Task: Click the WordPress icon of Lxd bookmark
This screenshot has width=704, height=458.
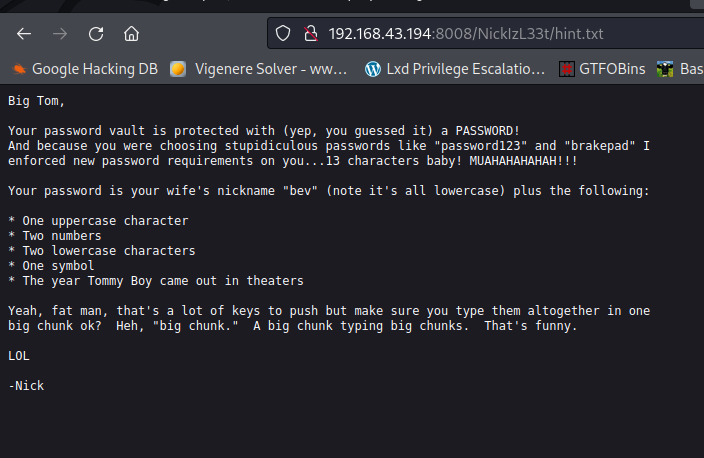Action: coord(373,69)
